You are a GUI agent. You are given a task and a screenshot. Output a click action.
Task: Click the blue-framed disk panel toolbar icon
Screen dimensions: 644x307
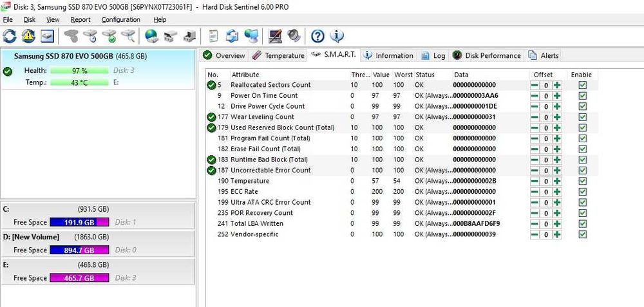pyautogui.click(x=47, y=36)
